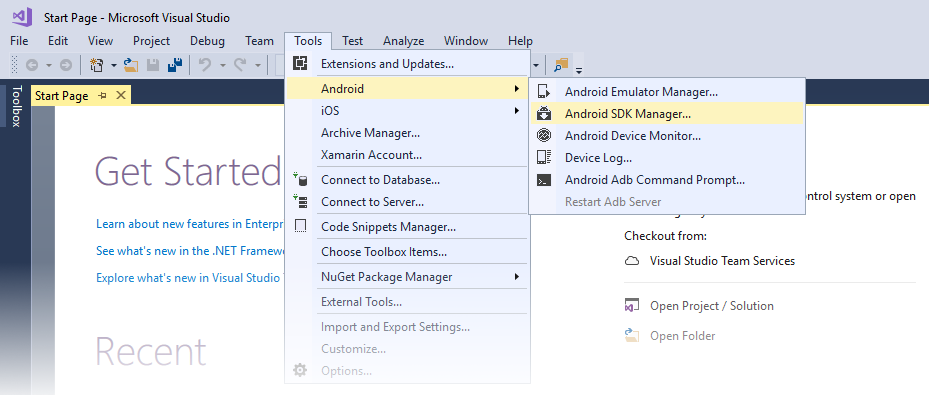Open the Toolbox side panel
This screenshot has height=395, width=929.
pyautogui.click(x=15, y=107)
